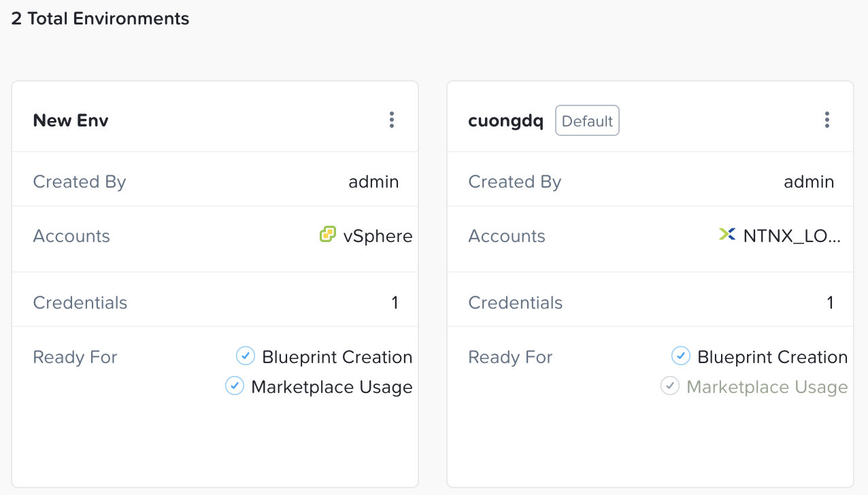Click cuongdq greyed Marketplace Usage check icon
Viewport: 868px width, 495px height.
click(x=670, y=386)
